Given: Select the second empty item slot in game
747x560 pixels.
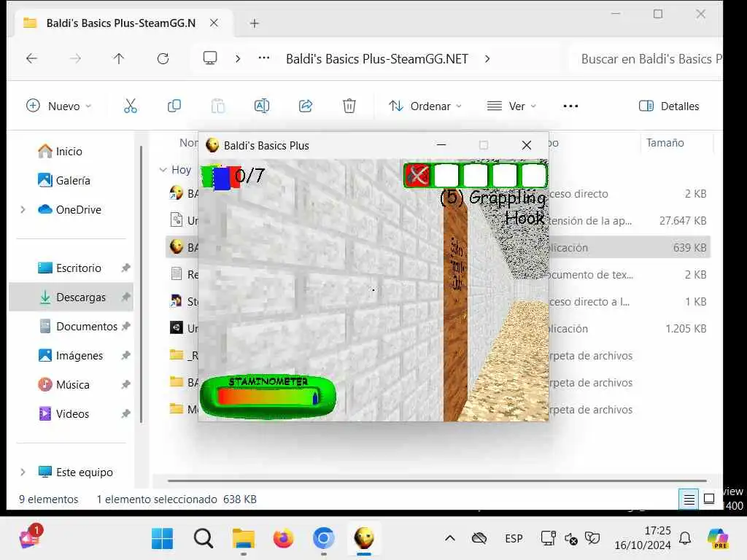Looking at the screenshot, I should 446,175.
